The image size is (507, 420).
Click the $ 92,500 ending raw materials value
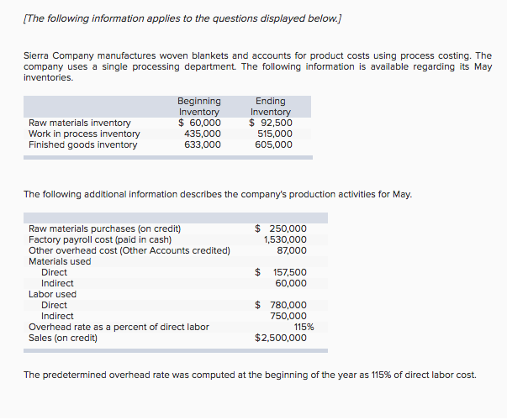coord(270,123)
